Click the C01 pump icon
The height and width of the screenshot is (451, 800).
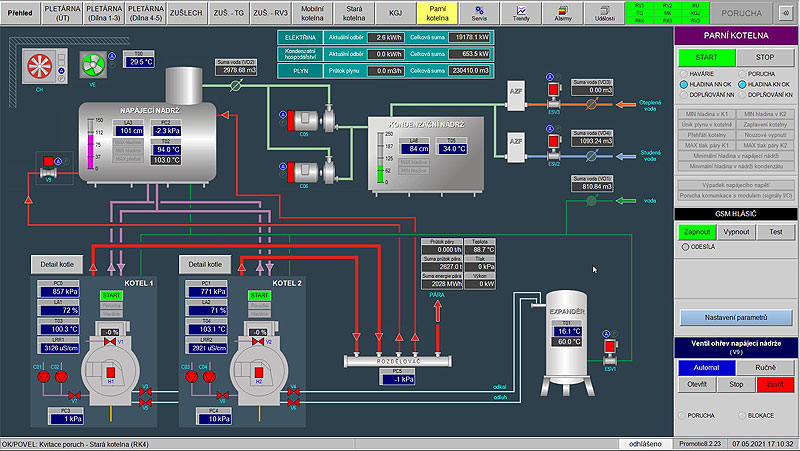point(43,377)
